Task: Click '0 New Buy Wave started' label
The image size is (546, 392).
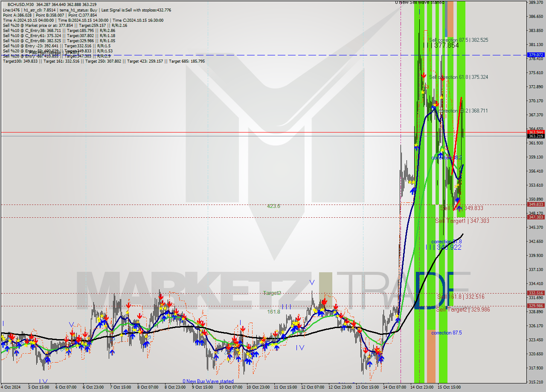Action: 208,381
